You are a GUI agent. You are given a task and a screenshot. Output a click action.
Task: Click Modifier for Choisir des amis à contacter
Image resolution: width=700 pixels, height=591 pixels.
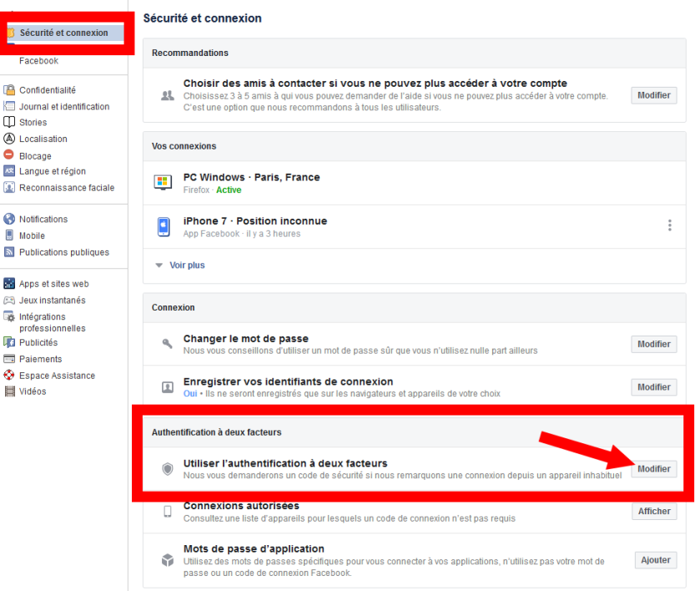[653, 95]
